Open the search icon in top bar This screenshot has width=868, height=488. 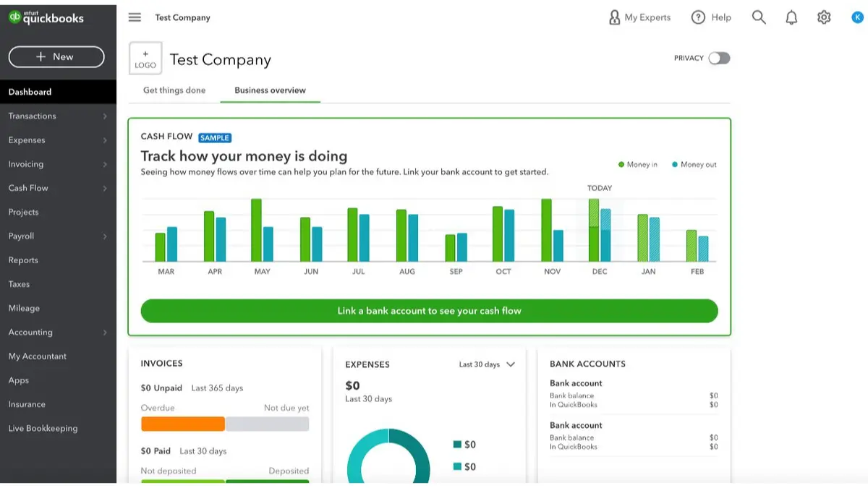[x=758, y=17]
